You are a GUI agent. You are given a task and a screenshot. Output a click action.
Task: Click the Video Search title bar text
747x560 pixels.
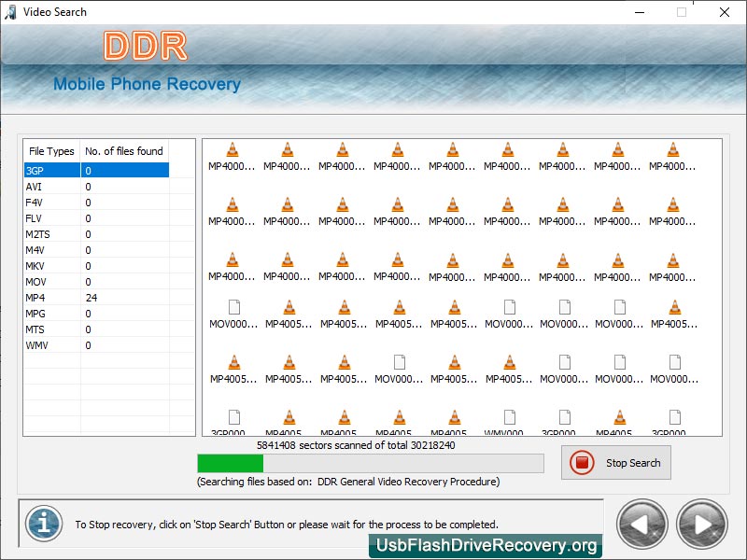55,12
